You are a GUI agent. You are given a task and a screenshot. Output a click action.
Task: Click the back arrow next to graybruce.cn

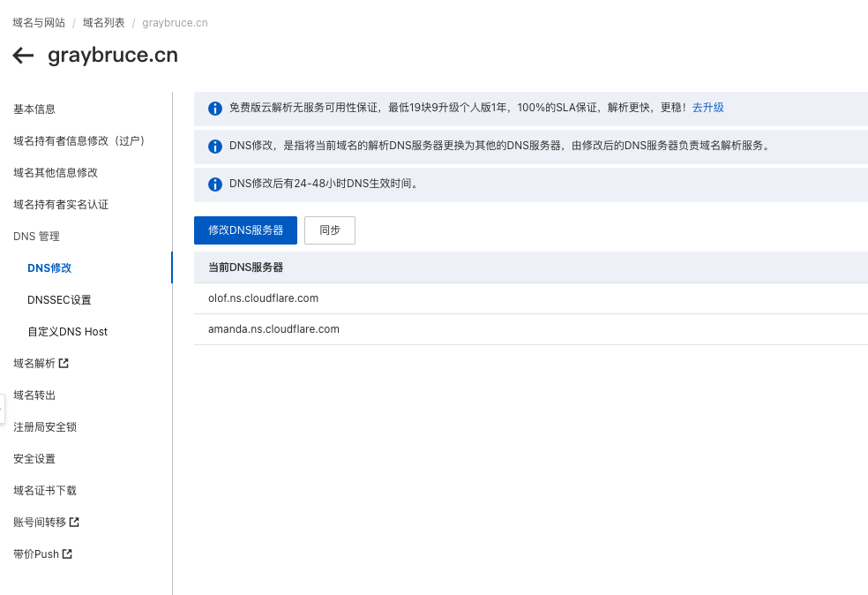tap(23, 56)
